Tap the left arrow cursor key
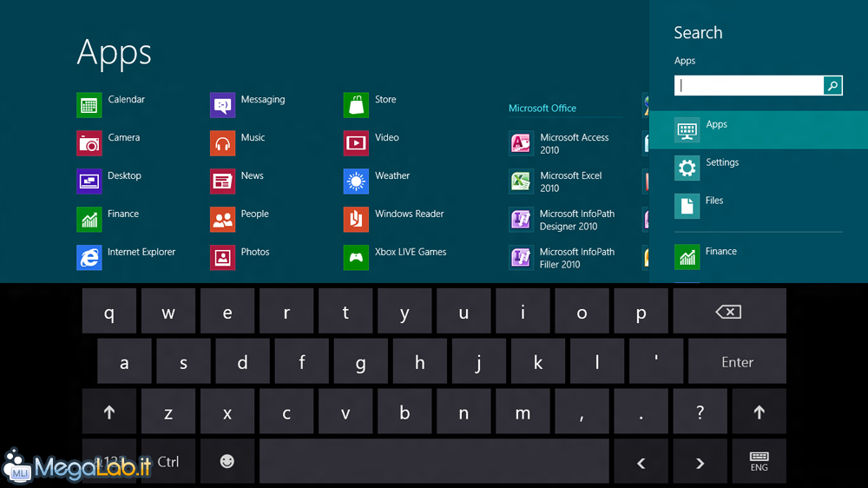The height and width of the screenshot is (488, 868). [x=641, y=461]
